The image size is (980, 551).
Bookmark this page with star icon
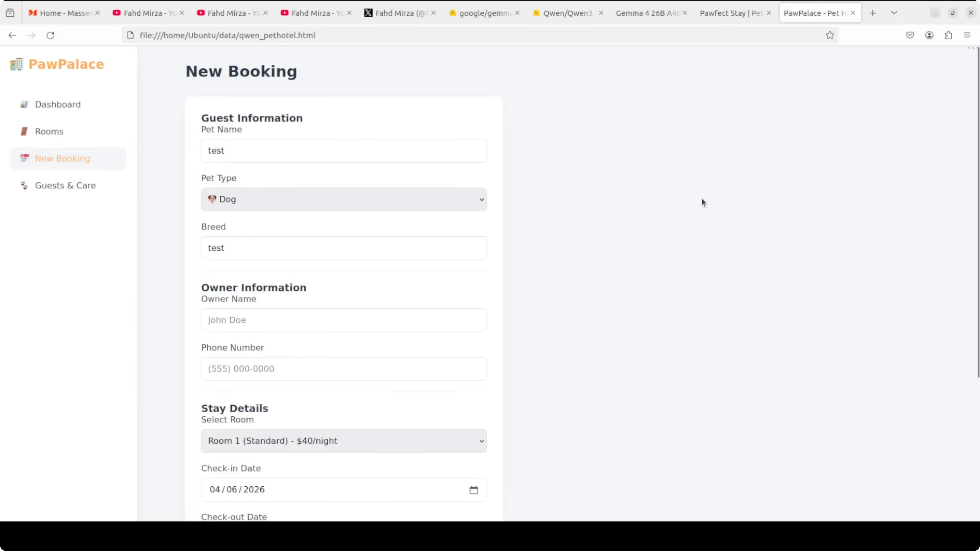point(830,35)
